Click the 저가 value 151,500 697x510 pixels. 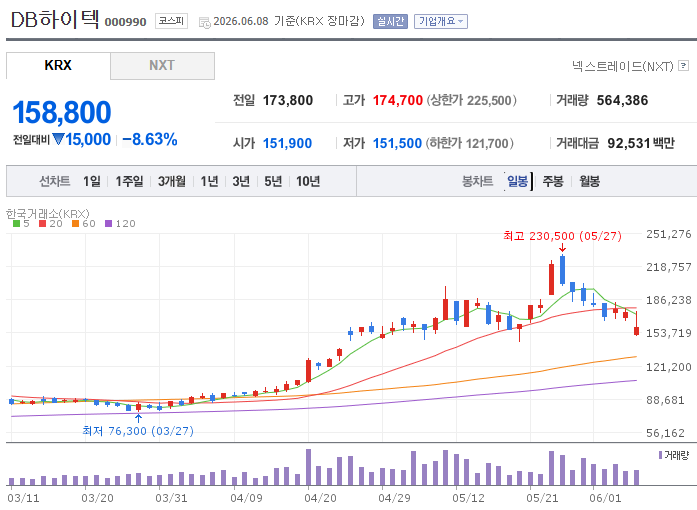[397, 143]
